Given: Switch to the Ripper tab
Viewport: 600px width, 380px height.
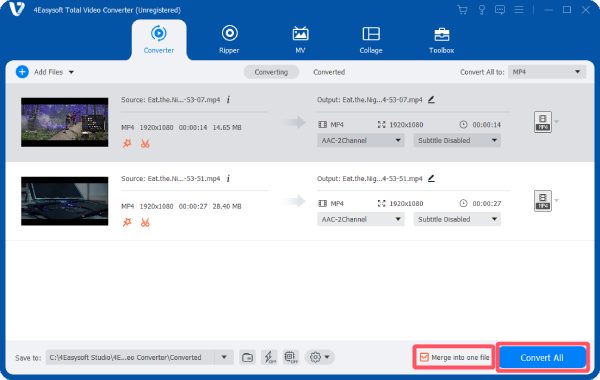Looking at the screenshot, I should (229, 39).
